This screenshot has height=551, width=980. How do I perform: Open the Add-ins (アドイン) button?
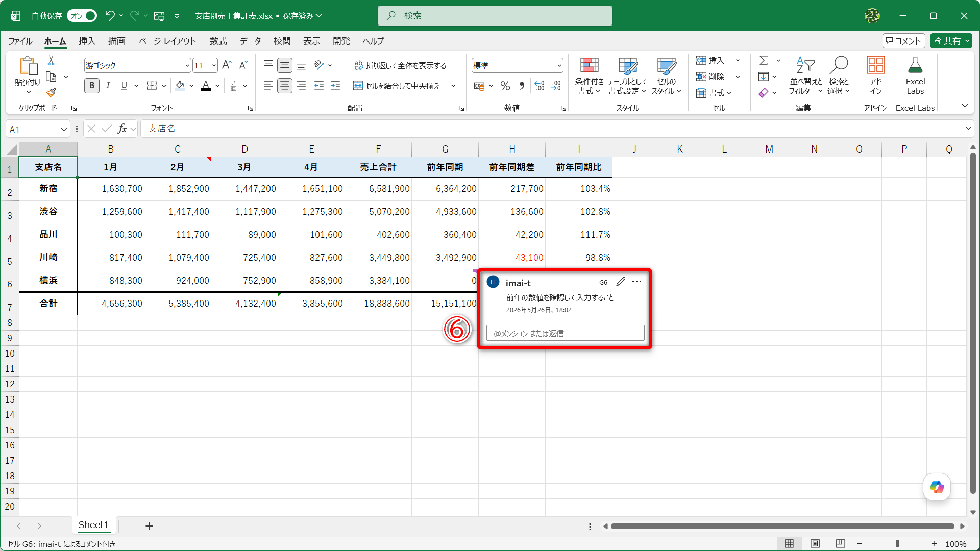tap(876, 76)
